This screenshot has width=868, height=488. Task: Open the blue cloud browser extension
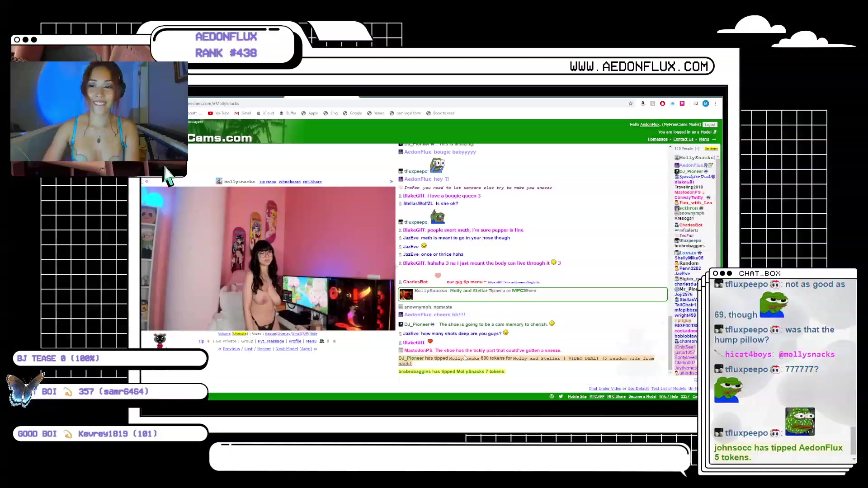[x=672, y=103]
